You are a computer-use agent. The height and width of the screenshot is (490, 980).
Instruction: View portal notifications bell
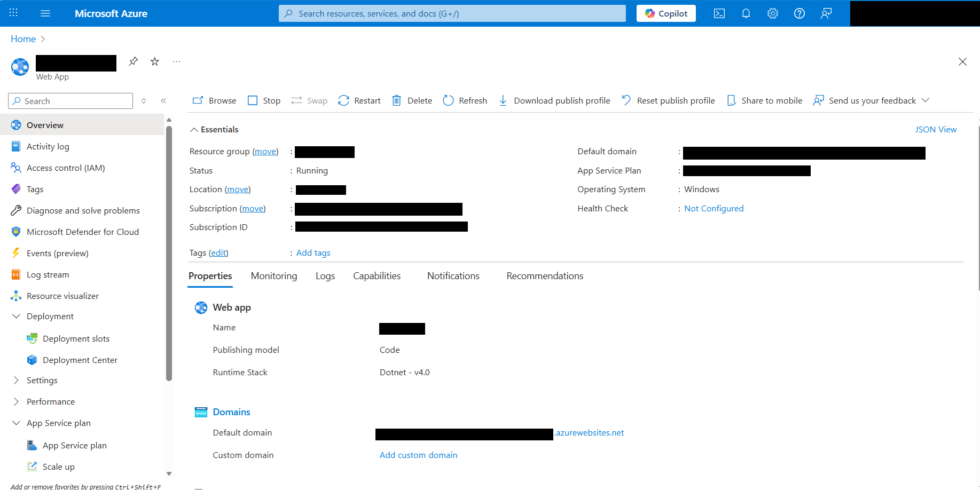[x=746, y=13]
